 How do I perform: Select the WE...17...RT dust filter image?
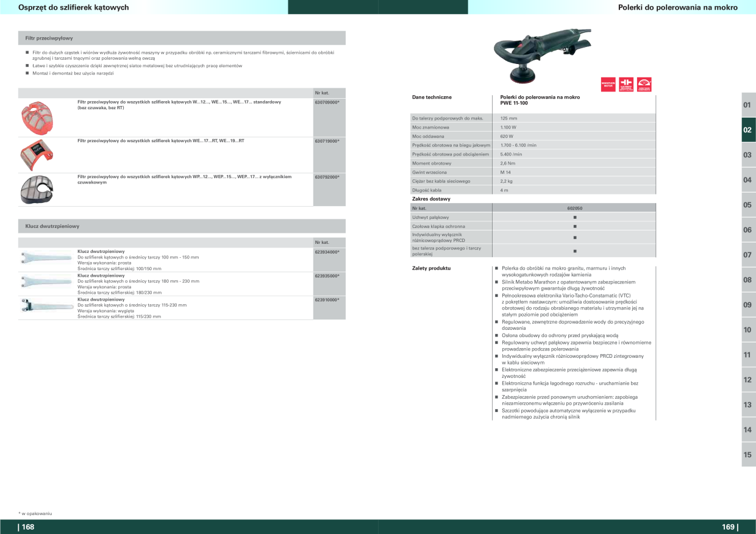coord(37,155)
